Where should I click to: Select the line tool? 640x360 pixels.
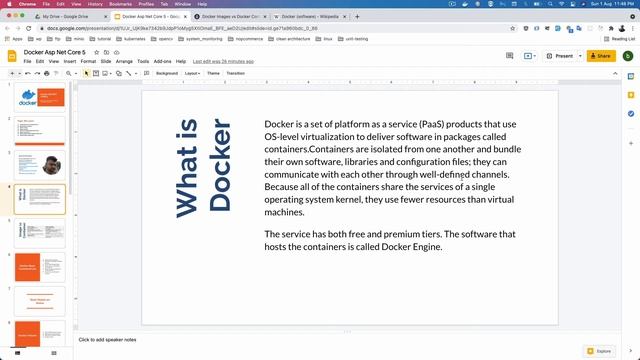(x=129, y=73)
